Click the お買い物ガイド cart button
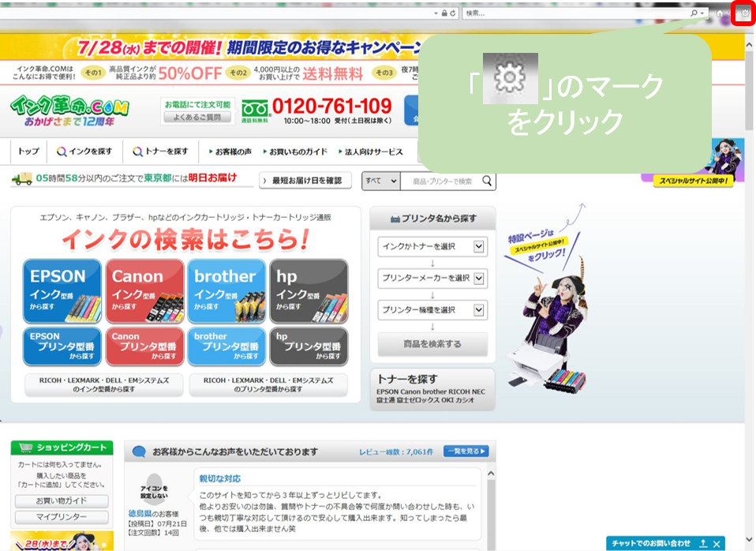This screenshot has width=756, height=551. (62, 500)
